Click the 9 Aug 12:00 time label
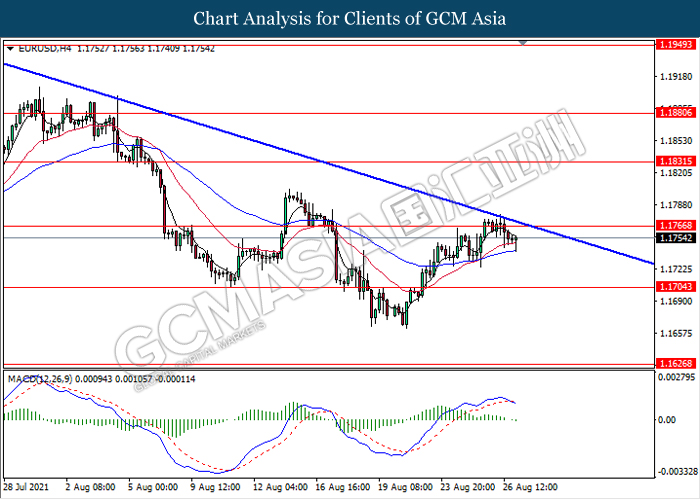 point(215,486)
